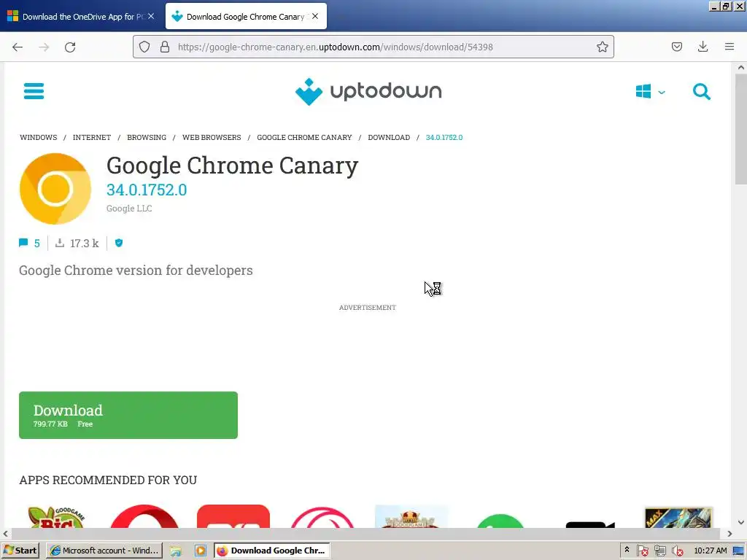Open the comments count icon showing 5
The width and height of the screenshot is (747, 560).
tap(29, 244)
